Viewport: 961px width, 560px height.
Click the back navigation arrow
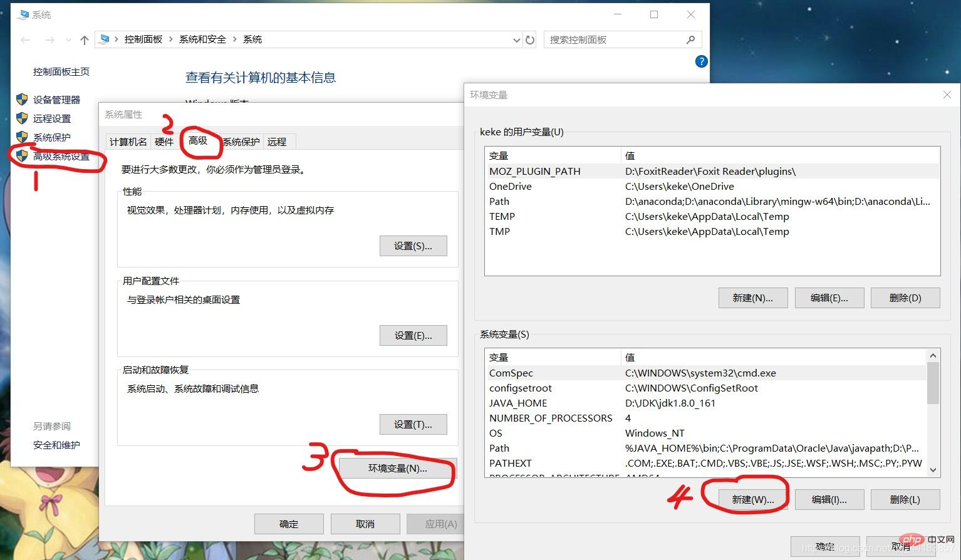coord(24,39)
